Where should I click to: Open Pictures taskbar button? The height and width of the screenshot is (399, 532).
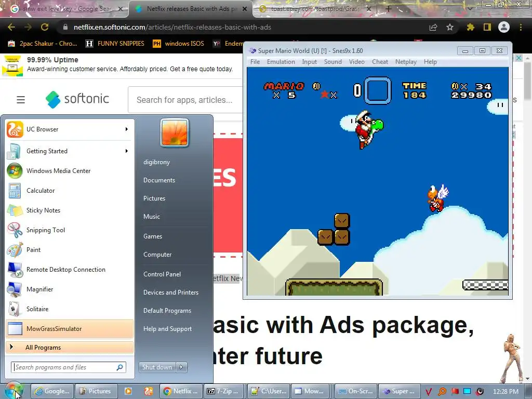coord(96,391)
